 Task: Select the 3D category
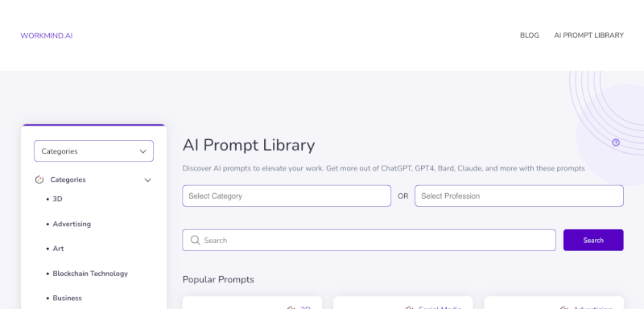click(57, 199)
